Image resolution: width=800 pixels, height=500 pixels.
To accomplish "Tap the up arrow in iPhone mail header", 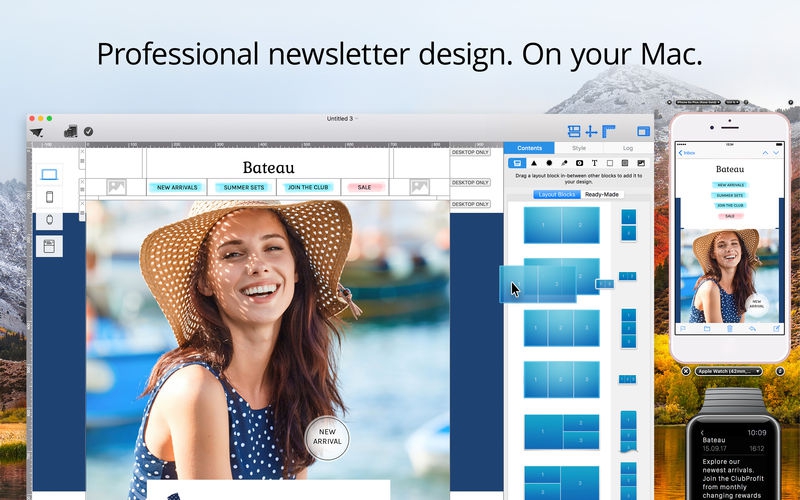I will tap(765, 153).
